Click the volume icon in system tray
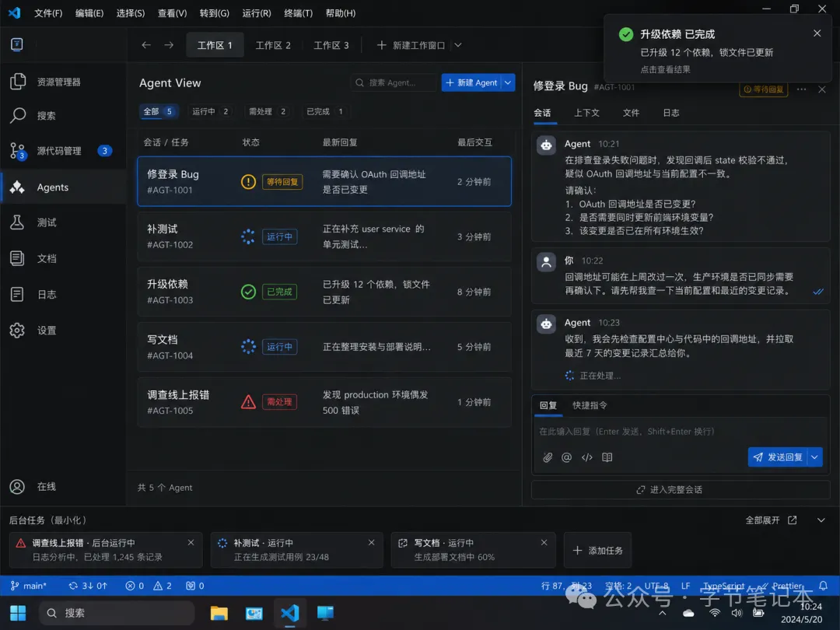The image size is (840, 630). [737, 612]
